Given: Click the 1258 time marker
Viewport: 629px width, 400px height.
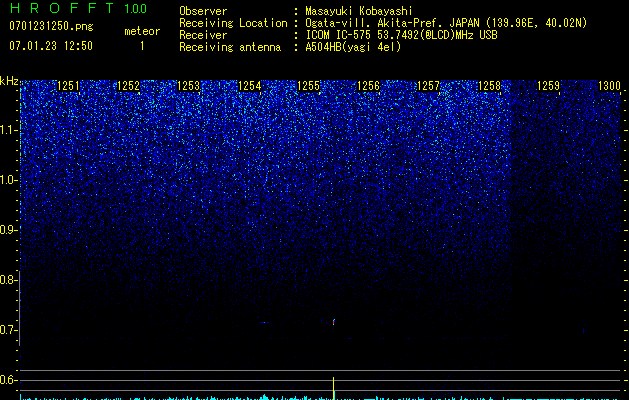Looking at the screenshot, I should (x=489, y=86).
